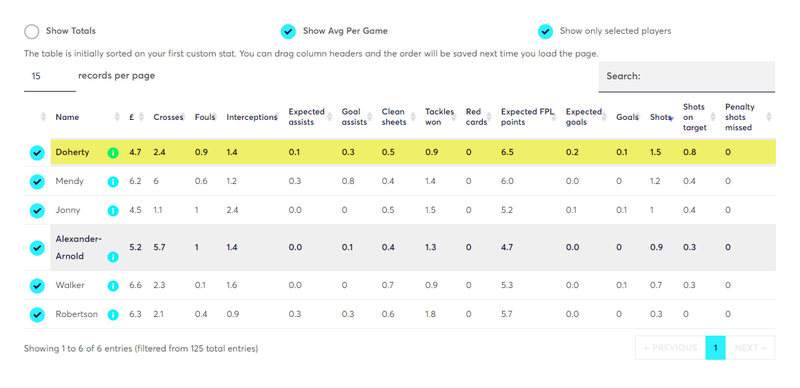Open Doherty's green info icon
This screenshot has width=800, height=388.
pyautogui.click(x=113, y=153)
